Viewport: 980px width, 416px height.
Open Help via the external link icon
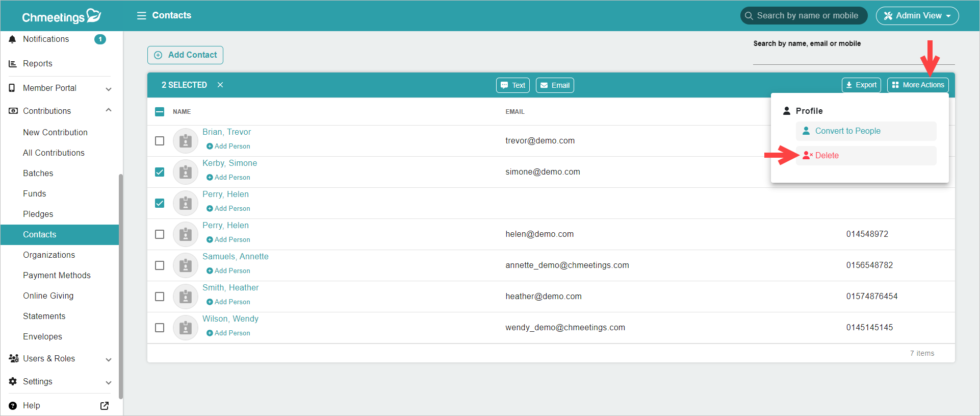pyautogui.click(x=105, y=406)
